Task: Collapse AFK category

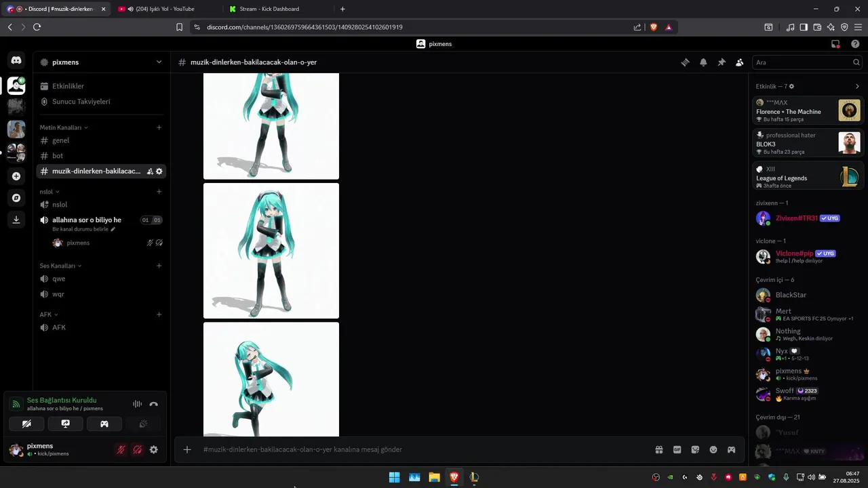Action: click(49, 314)
